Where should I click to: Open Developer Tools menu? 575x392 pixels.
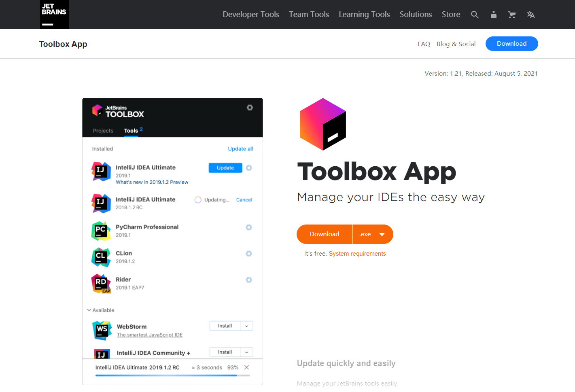tap(251, 15)
